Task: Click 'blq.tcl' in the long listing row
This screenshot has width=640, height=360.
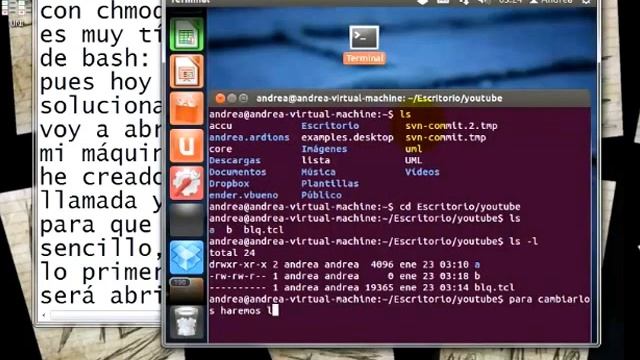Action: tap(494, 288)
